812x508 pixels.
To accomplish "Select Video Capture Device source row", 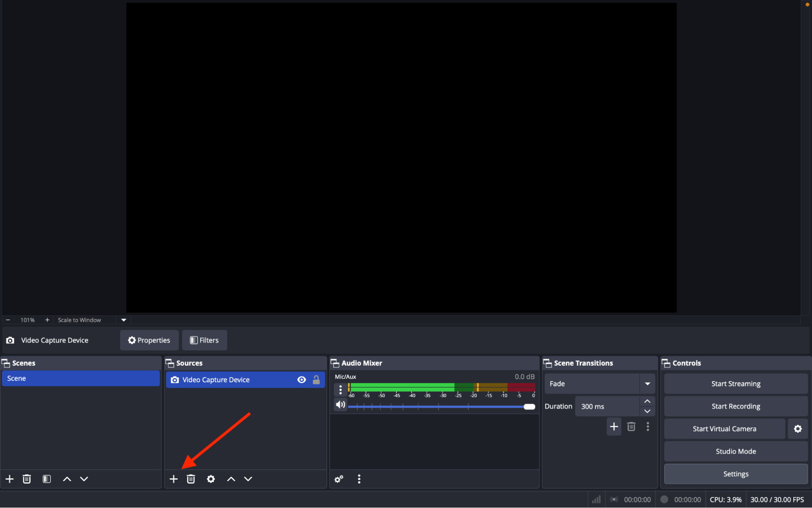I will (245, 380).
